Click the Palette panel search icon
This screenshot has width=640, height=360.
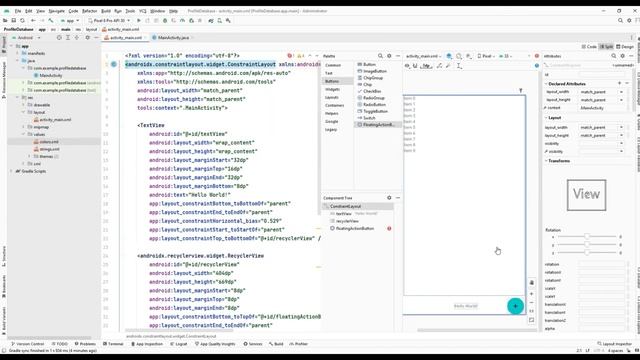[x=380, y=56]
